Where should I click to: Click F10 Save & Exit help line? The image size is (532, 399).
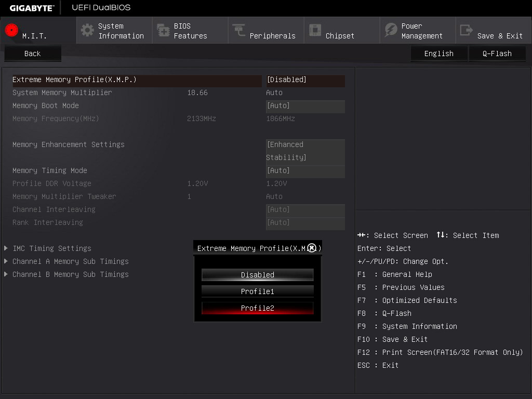[x=393, y=339]
